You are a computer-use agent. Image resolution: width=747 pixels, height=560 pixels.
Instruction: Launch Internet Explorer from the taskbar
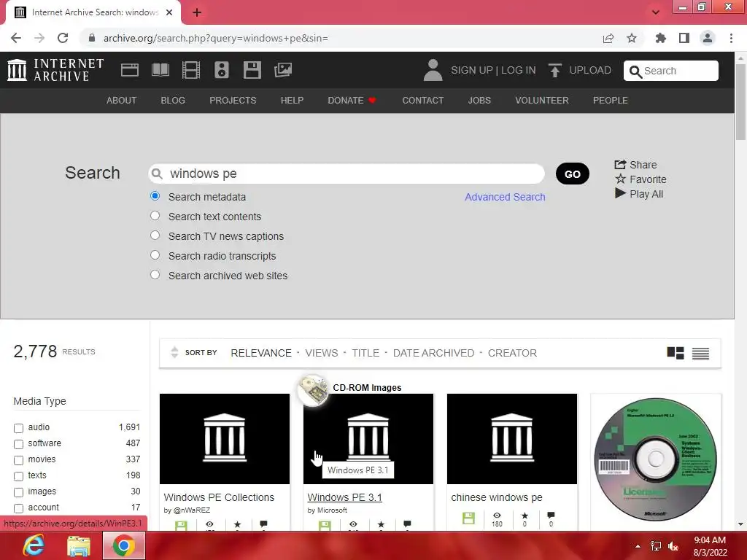pyautogui.click(x=33, y=545)
